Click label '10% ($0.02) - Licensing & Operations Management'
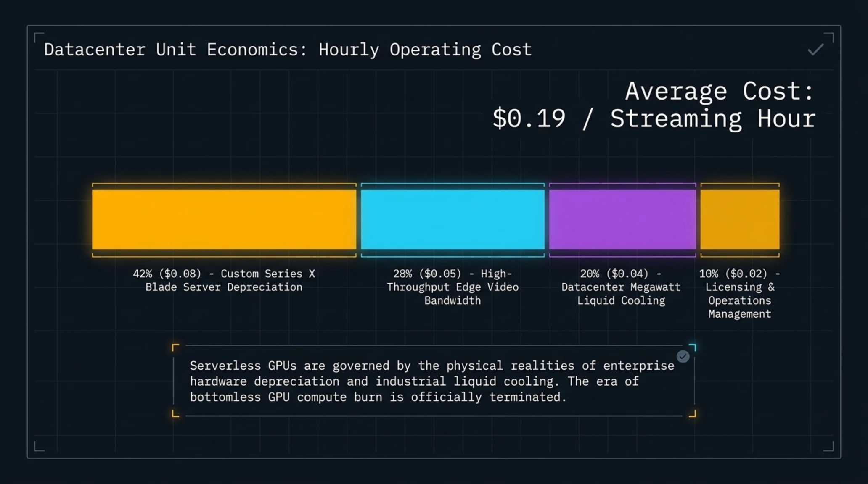 click(x=740, y=294)
